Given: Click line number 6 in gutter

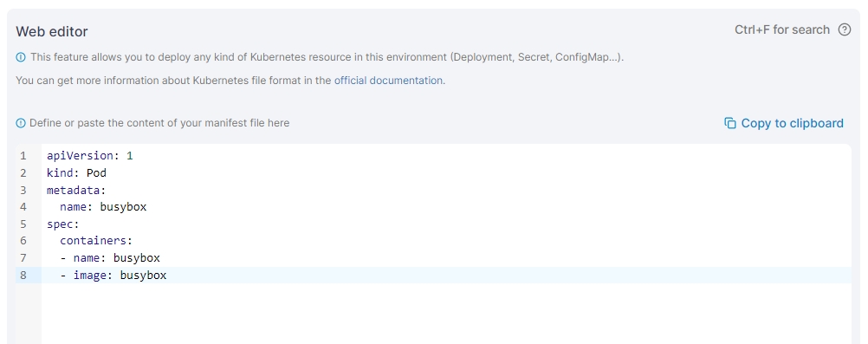Looking at the screenshot, I should (x=23, y=240).
